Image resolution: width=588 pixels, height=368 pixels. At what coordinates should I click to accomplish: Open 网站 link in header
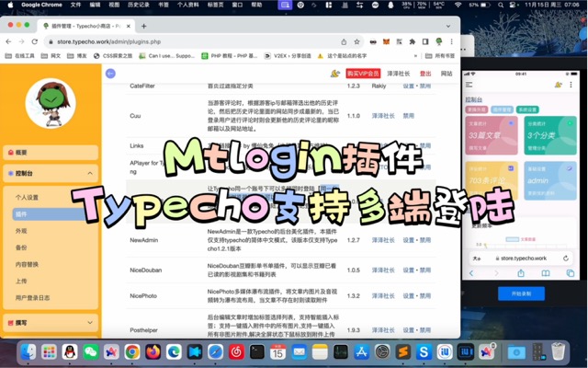point(447,74)
